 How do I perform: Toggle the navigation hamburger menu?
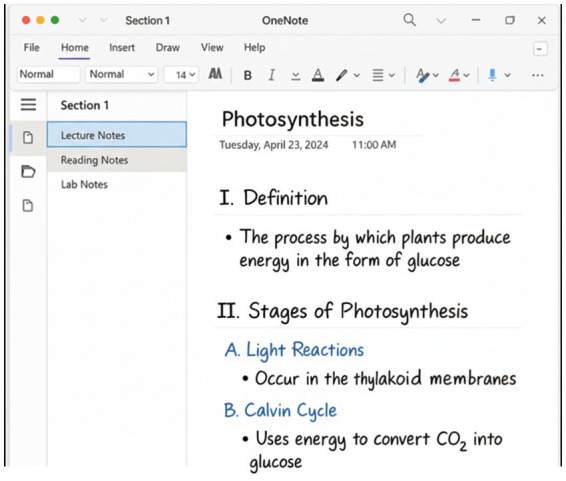coord(28,105)
